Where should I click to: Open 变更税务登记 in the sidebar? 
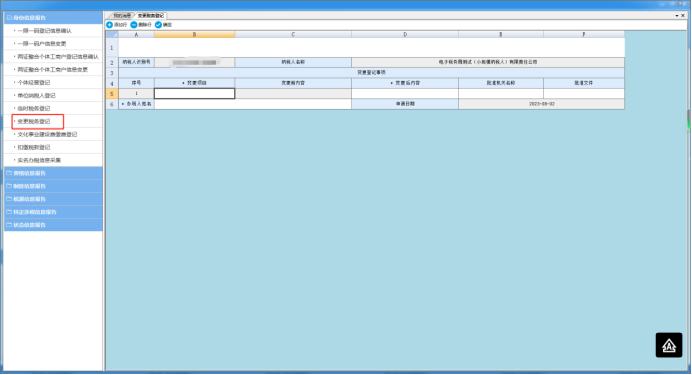pos(34,121)
